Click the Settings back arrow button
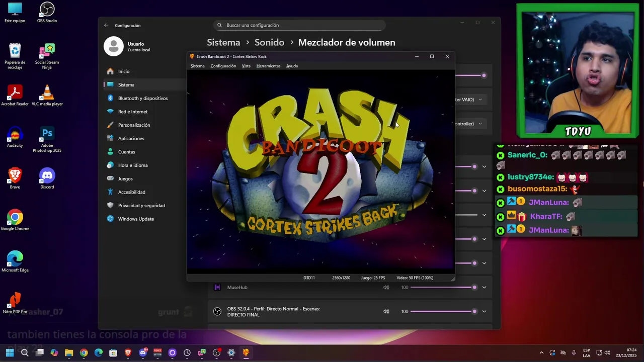This screenshot has height=362, width=644. click(106, 25)
